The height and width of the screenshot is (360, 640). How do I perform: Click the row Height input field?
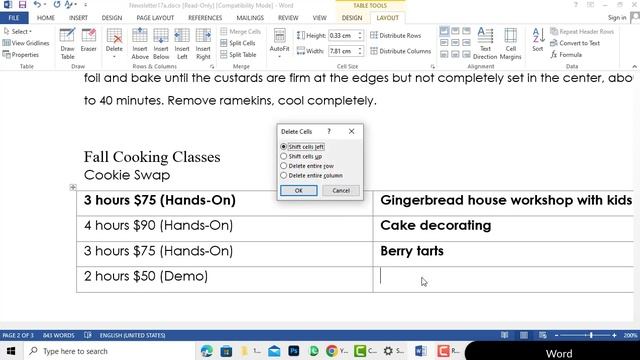(x=342, y=36)
